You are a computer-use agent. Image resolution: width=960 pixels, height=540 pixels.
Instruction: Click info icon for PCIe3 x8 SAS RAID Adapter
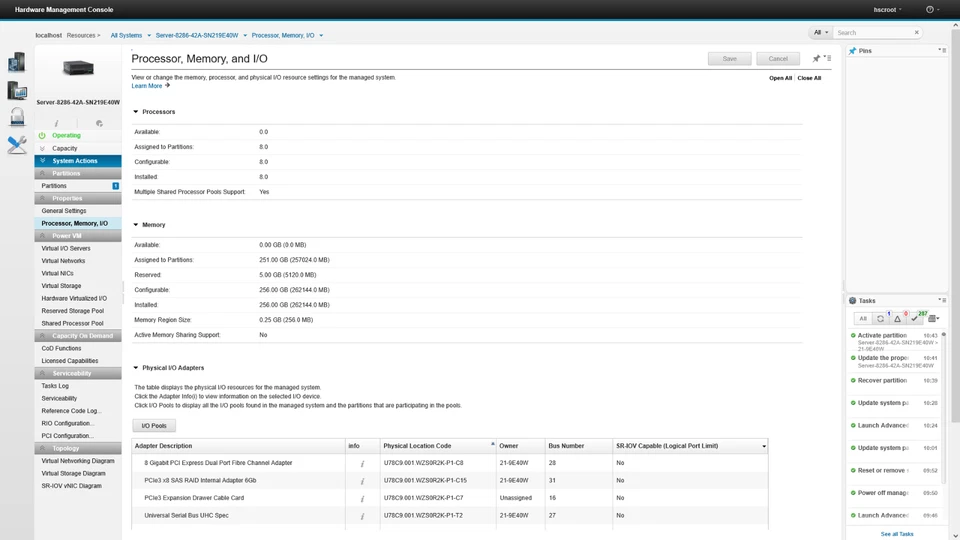click(x=362, y=481)
